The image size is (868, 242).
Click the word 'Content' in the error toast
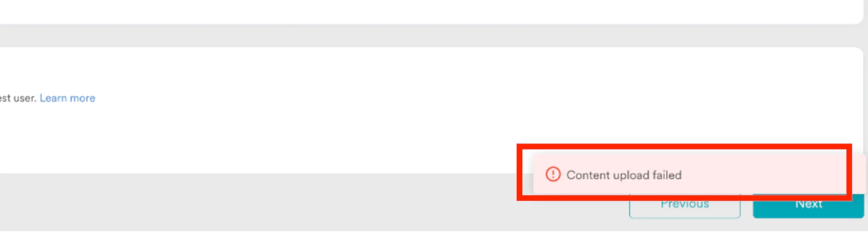click(588, 175)
